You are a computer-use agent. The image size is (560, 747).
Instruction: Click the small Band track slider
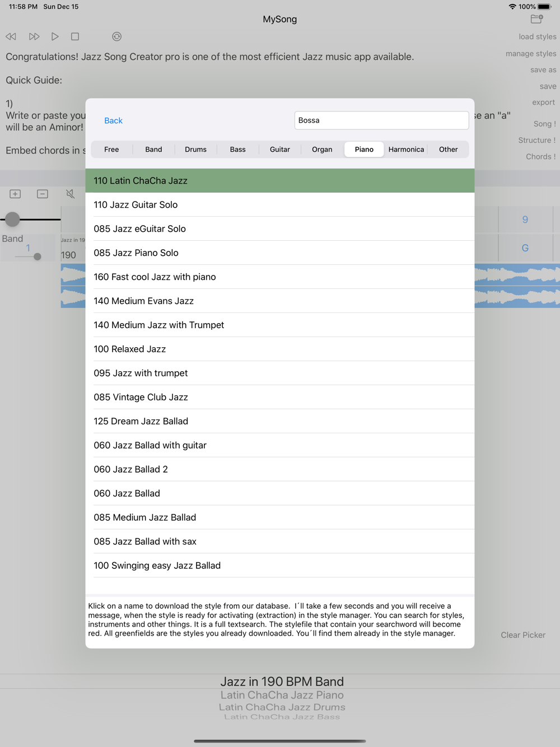pyautogui.click(x=37, y=256)
